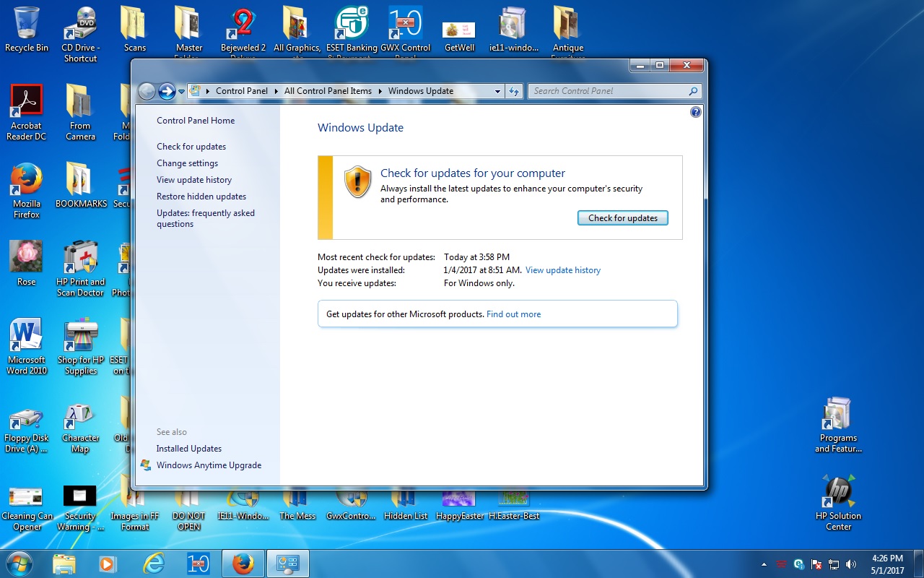Screen dimensions: 924x578
Task: Open Windows Media Player taskbar icon
Action: (x=108, y=564)
